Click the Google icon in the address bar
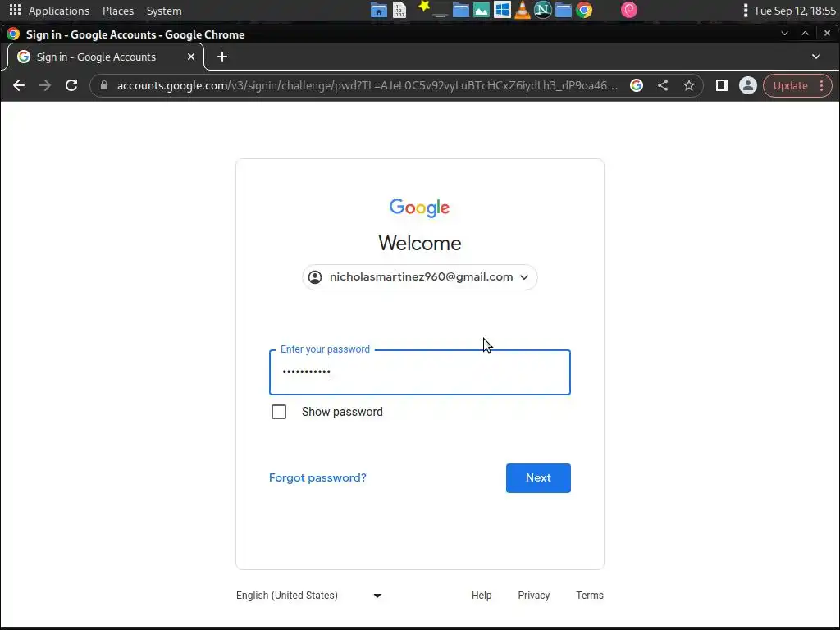840x630 pixels. [637, 85]
